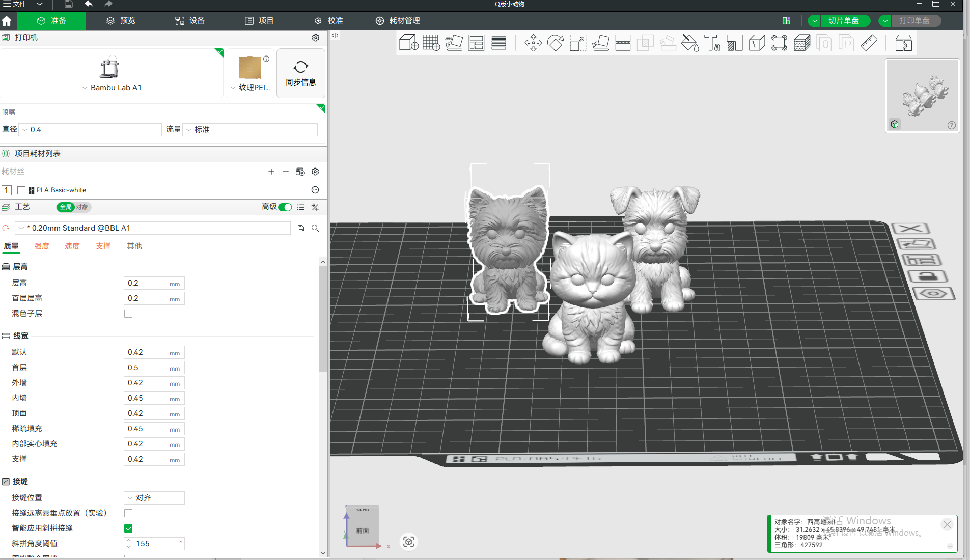
Task: Uncheck 智能应用斜拼接缝 checkbox
Action: (x=128, y=528)
